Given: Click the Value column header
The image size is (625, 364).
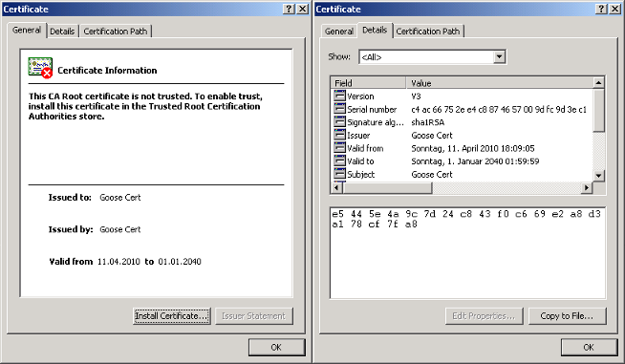Looking at the screenshot, I should tap(500, 83).
